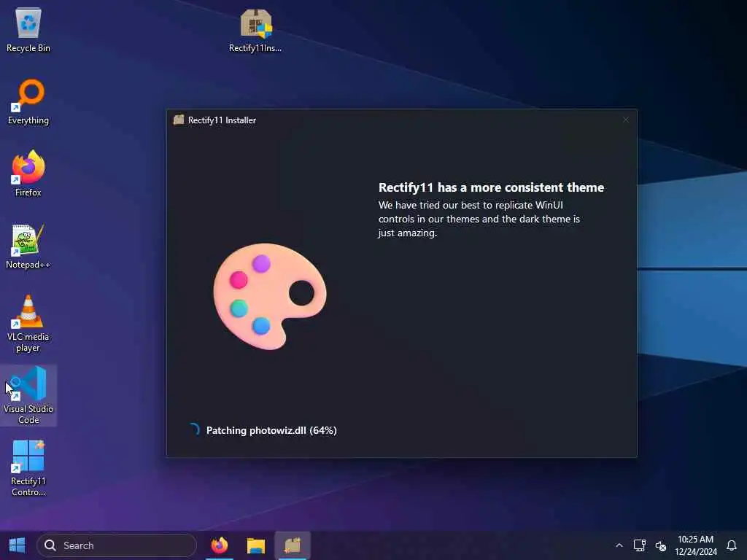Open the Recycle Bin desktop icon
The height and width of the screenshot is (560, 747).
point(28,29)
